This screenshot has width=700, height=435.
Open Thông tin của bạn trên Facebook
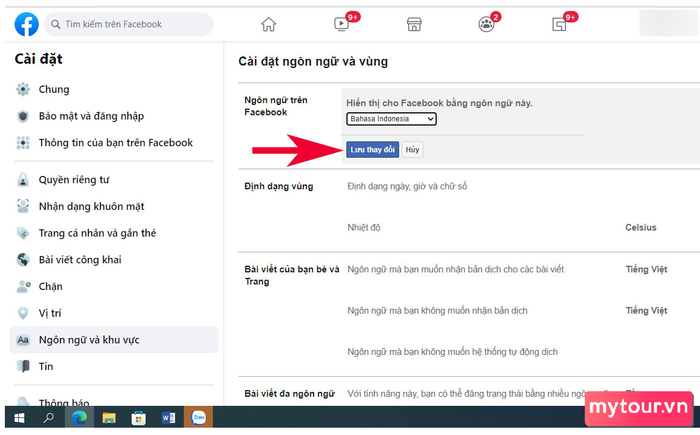point(114,143)
